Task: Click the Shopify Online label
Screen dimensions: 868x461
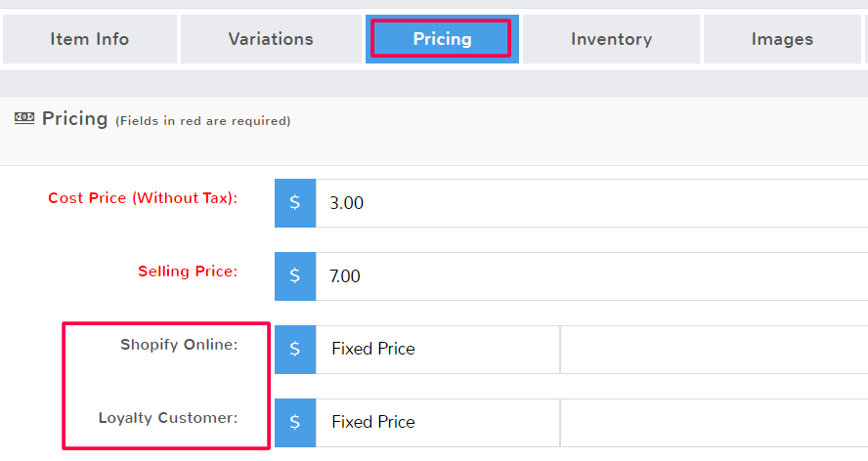Action: (179, 345)
